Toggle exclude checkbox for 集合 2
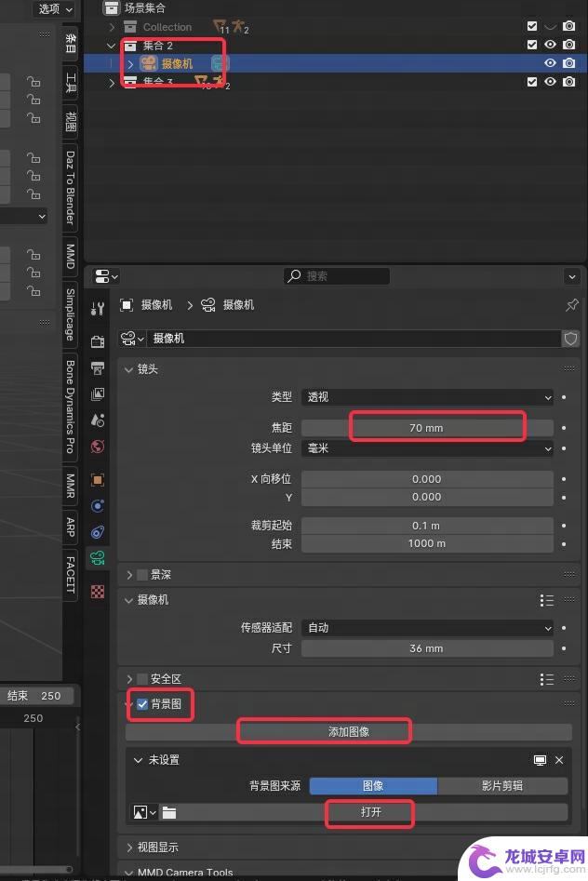588x881 pixels. click(x=532, y=45)
